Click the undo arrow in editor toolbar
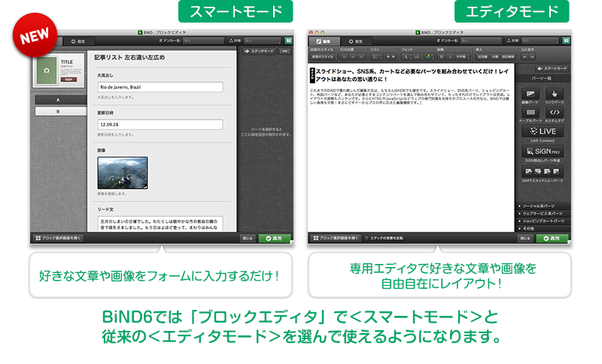The width and height of the screenshot is (602, 364). click(524, 56)
